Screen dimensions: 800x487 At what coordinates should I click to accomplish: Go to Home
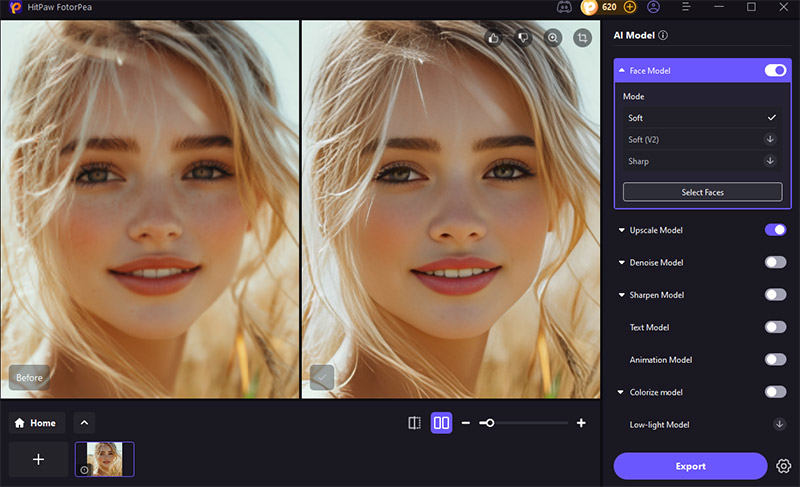(x=36, y=423)
